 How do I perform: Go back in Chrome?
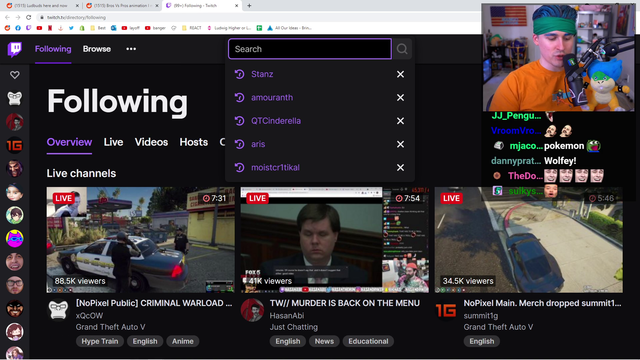[7, 17]
